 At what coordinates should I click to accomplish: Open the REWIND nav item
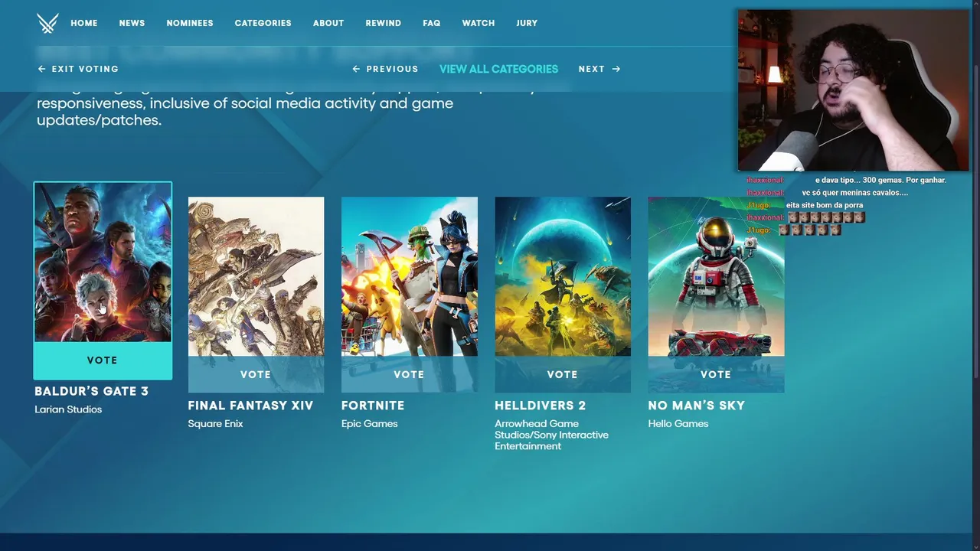[383, 23]
